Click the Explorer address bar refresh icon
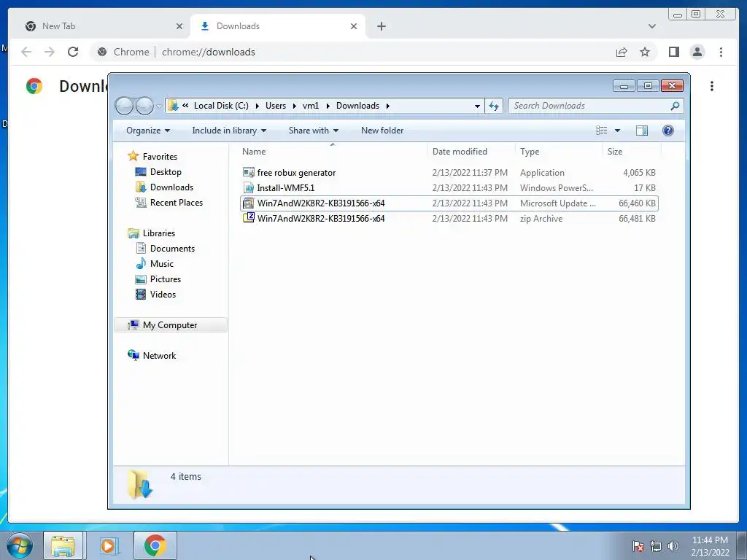The height and width of the screenshot is (560, 747). [494, 106]
